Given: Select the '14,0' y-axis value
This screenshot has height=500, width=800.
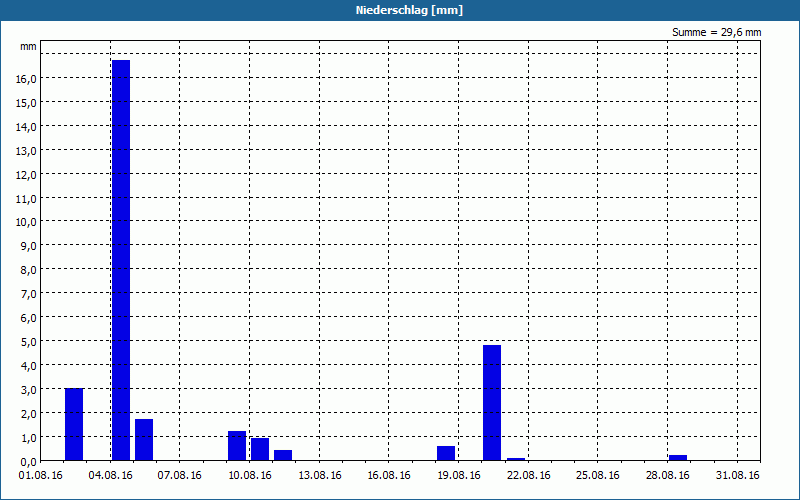Looking at the screenshot, I should [x=28, y=127].
